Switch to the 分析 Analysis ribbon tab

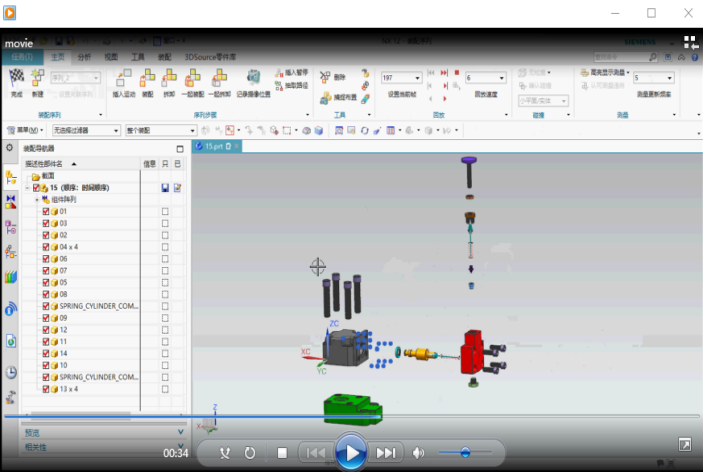point(84,57)
